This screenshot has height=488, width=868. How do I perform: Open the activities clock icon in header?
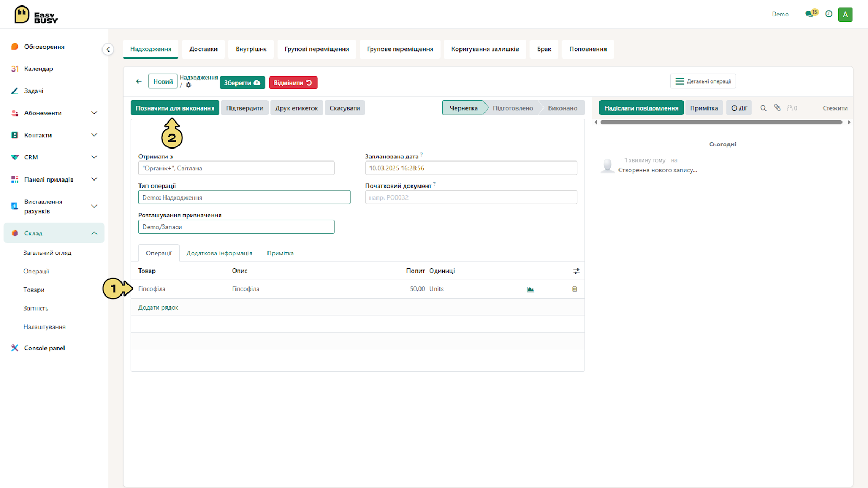click(x=828, y=14)
